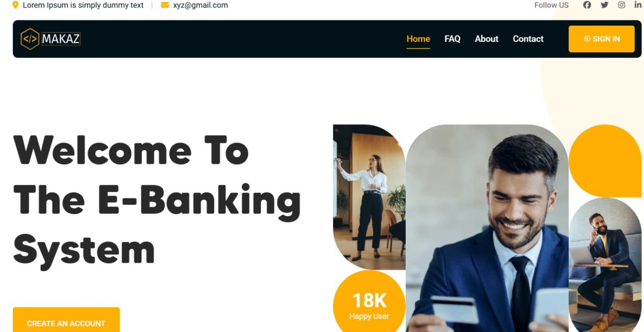Click the envelope email icon

click(165, 5)
